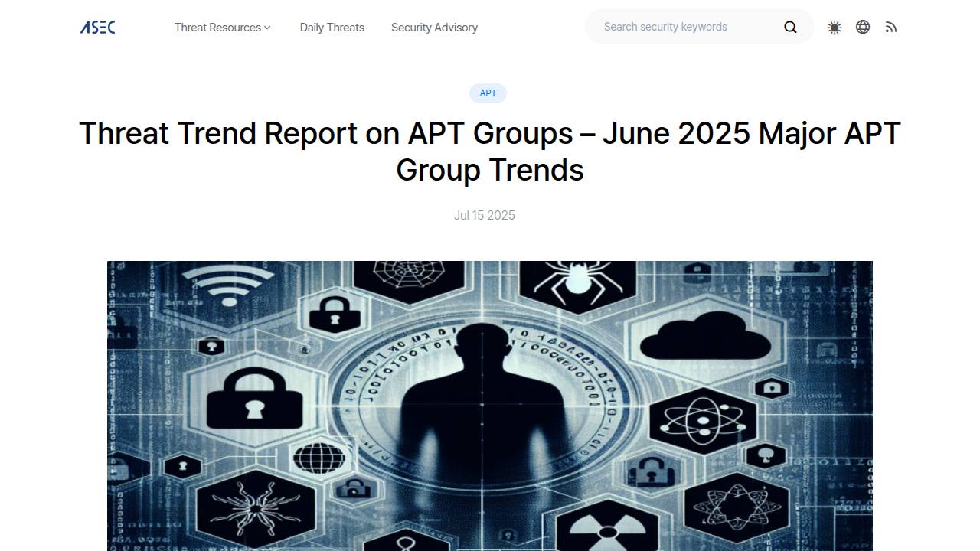The image size is (980, 551).
Task: Open the Threat Resources dropdown menu
Action: [x=222, y=28]
